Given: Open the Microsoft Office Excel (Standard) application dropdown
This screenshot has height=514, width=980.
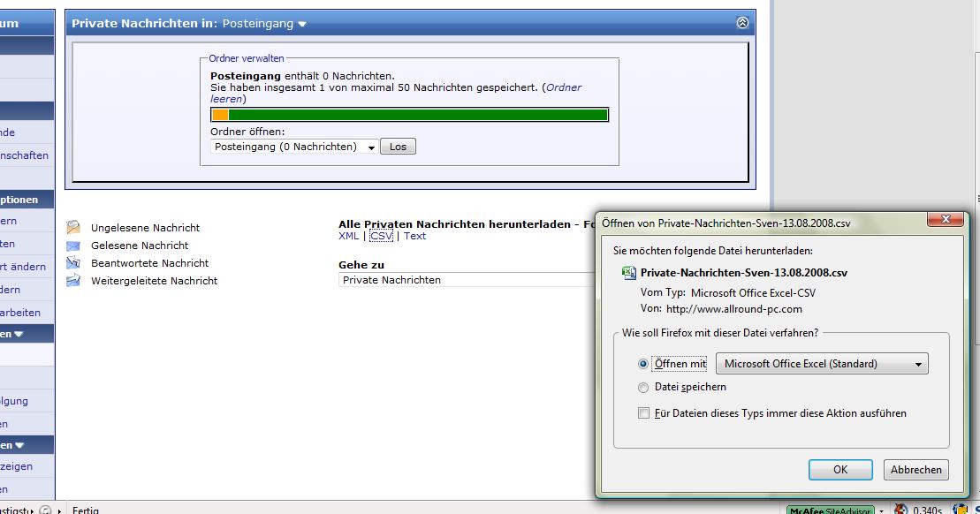Looking at the screenshot, I should (x=822, y=364).
